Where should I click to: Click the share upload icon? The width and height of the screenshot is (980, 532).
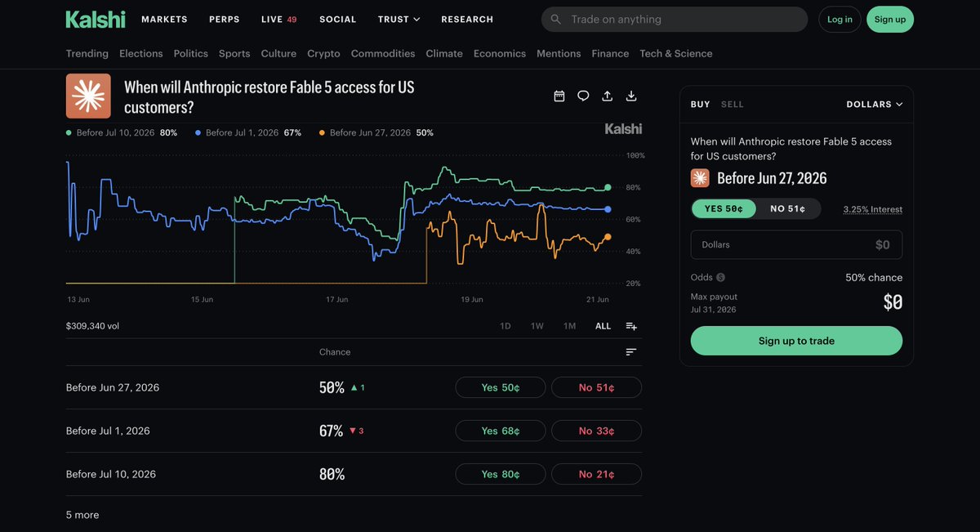point(607,96)
